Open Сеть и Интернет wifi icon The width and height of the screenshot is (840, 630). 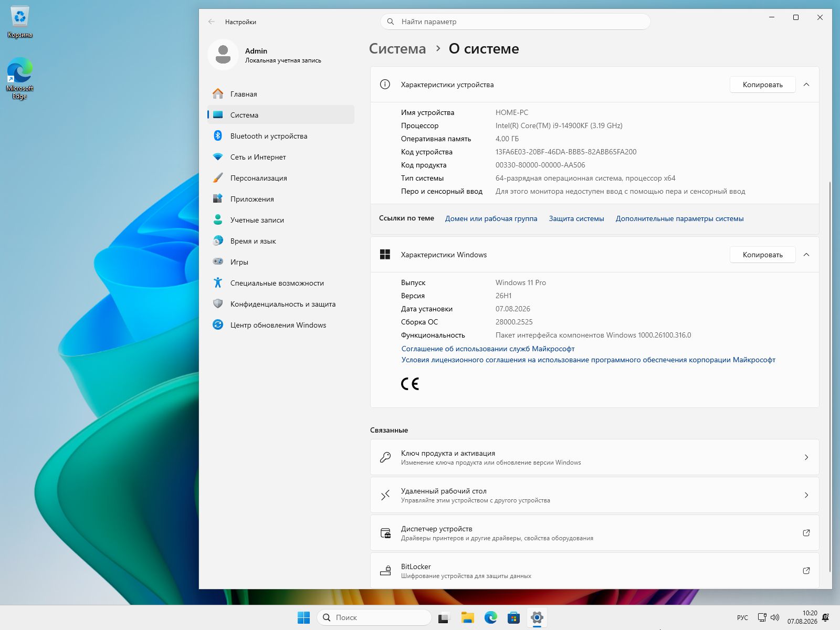(x=218, y=157)
